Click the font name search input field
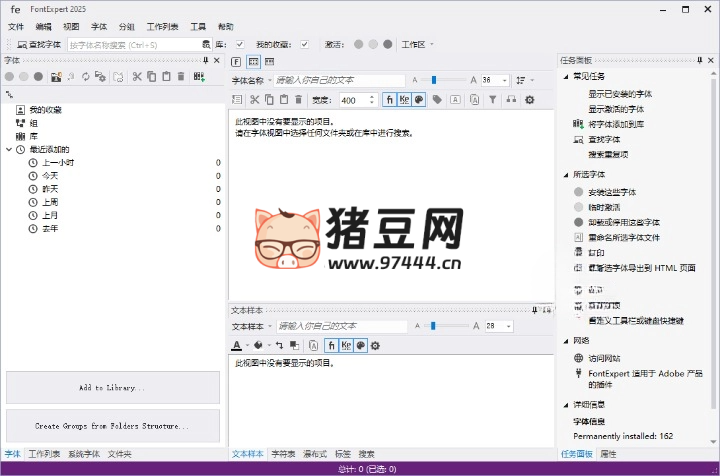The height and width of the screenshot is (476, 720). coord(134,45)
